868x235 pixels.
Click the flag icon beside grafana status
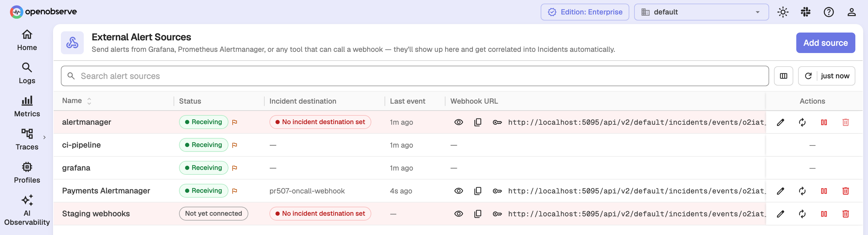235,168
